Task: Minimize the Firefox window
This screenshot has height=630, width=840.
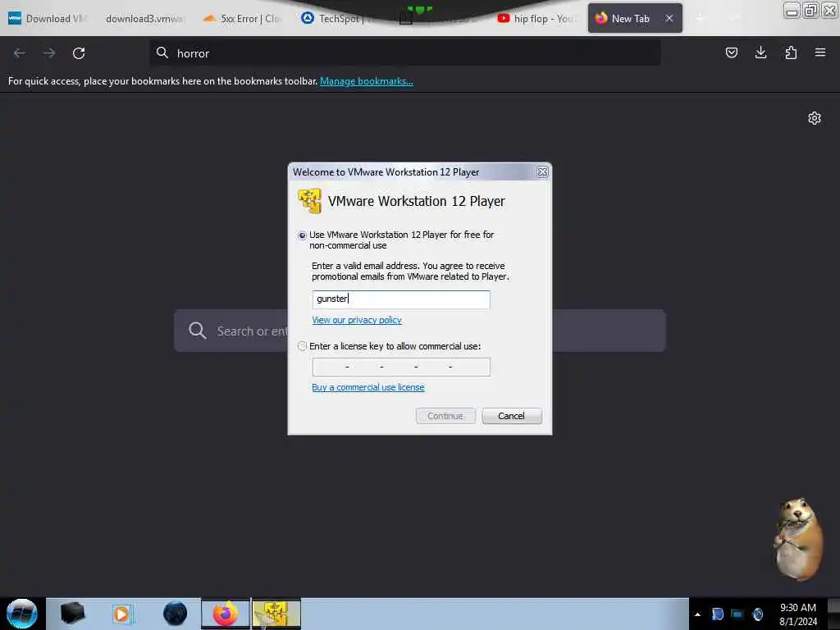Action: (792, 11)
